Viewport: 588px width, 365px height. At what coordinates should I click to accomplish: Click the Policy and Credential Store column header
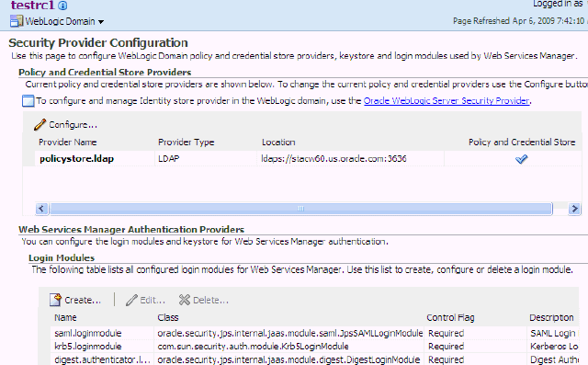tap(522, 143)
